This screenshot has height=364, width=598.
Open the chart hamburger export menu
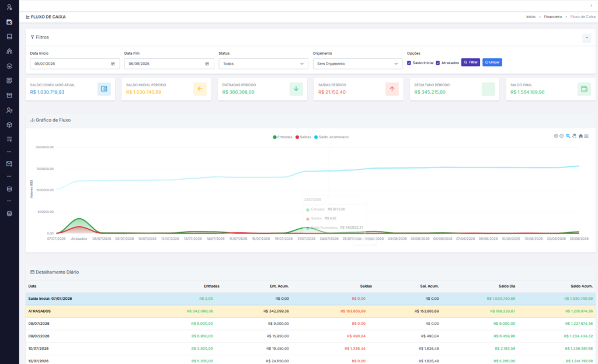[x=586, y=136]
